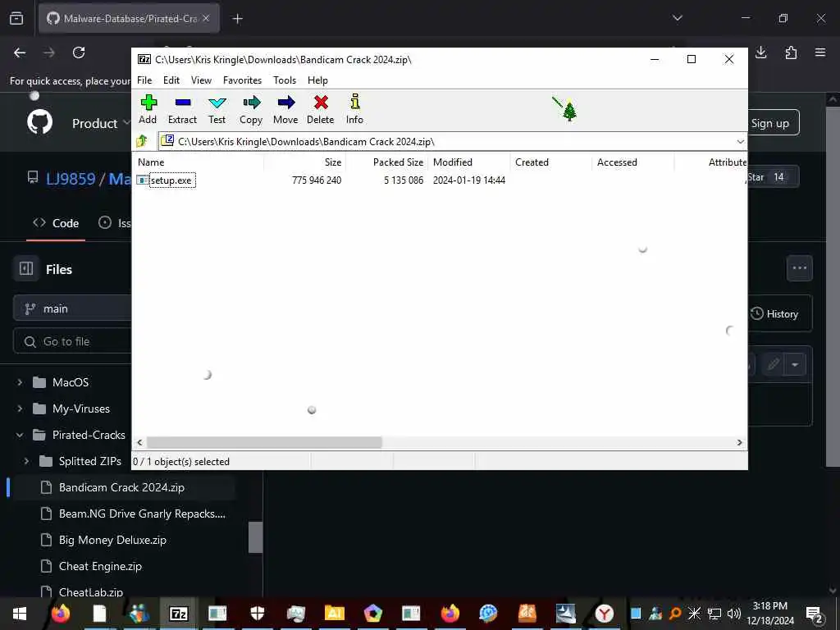Viewport: 840px width, 630px height.
Task: Click the horizontal scrollbar thumb in 7-Zip
Action: 264,442
